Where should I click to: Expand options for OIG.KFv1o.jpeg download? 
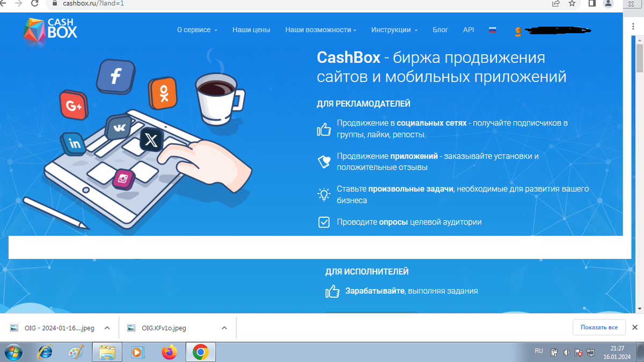click(x=224, y=328)
